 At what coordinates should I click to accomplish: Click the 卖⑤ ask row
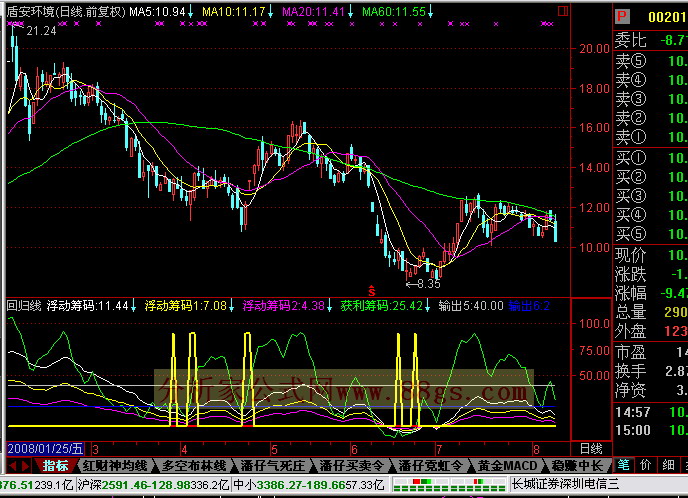click(651, 61)
